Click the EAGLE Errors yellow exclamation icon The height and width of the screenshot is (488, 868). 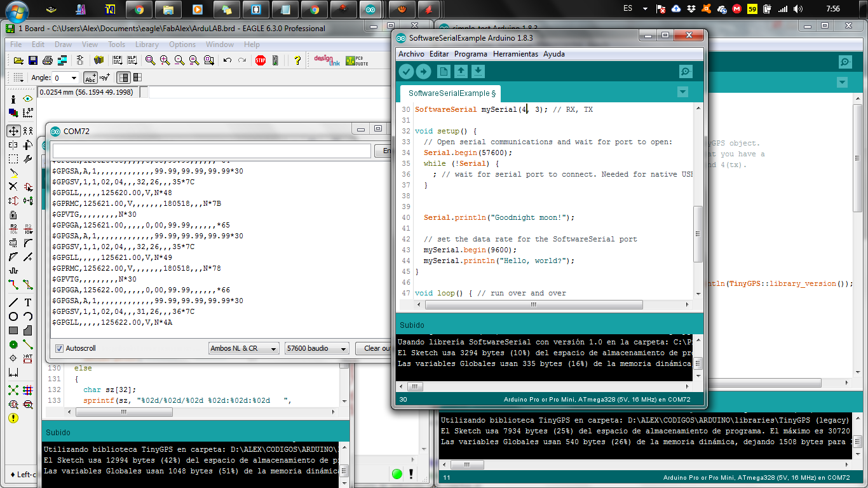(13, 418)
